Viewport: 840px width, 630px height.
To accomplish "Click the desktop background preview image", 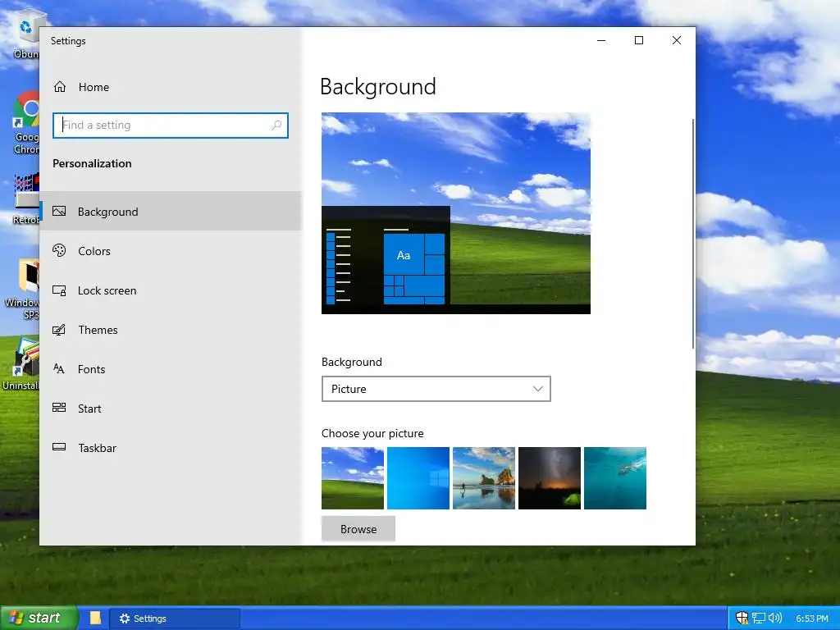I will click(456, 213).
